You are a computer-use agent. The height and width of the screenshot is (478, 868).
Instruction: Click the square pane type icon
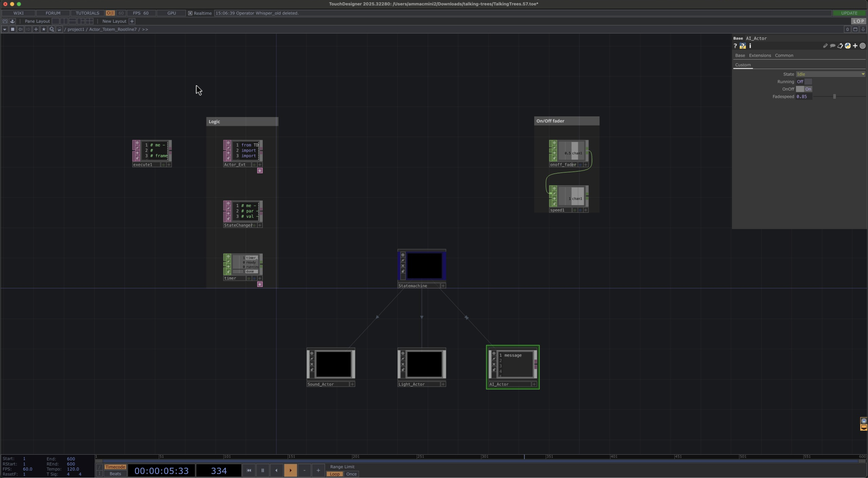[13, 29]
